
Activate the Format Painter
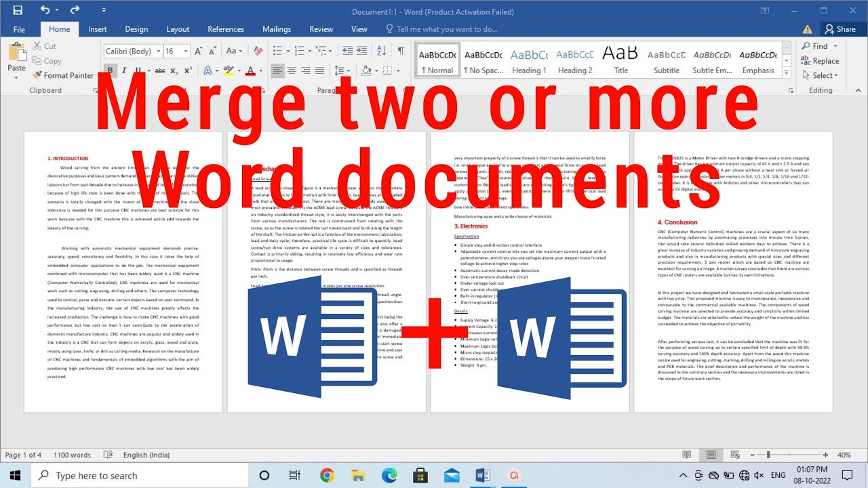(x=62, y=75)
